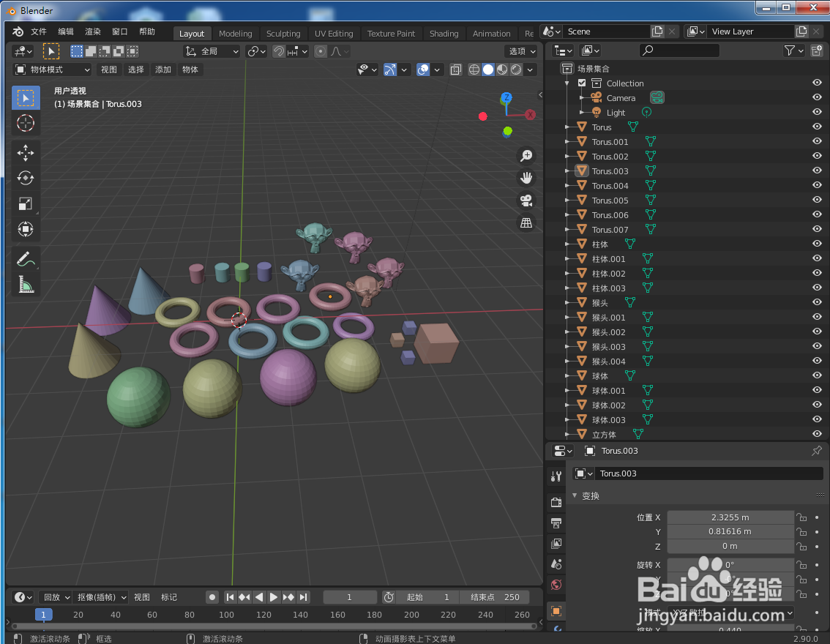Open the Output Properties panel icon

[556, 523]
